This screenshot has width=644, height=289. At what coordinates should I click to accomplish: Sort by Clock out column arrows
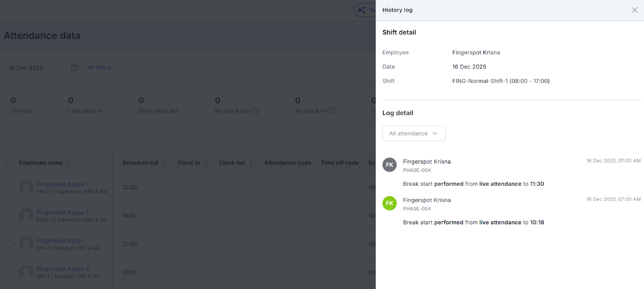tap(251, 163)
